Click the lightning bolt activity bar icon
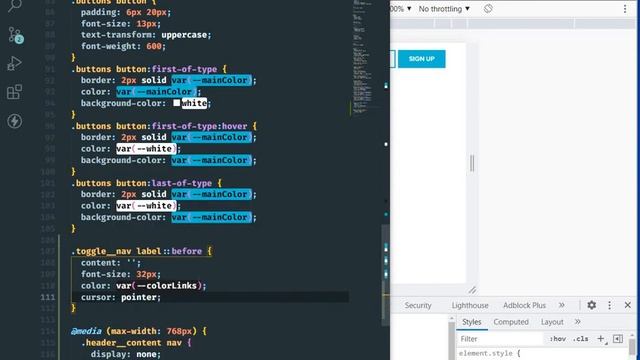 (14, 121)
